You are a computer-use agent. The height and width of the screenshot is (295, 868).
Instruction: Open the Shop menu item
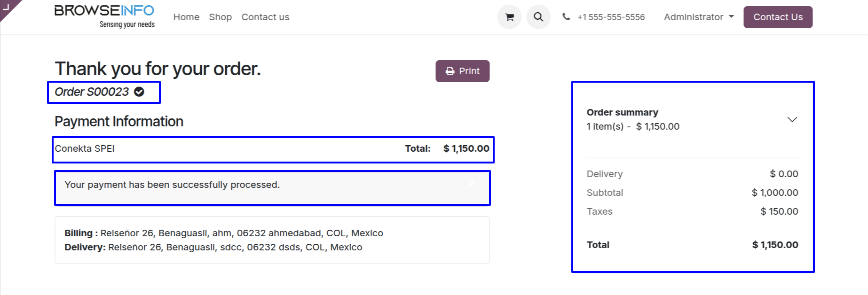tap(220, 17)
